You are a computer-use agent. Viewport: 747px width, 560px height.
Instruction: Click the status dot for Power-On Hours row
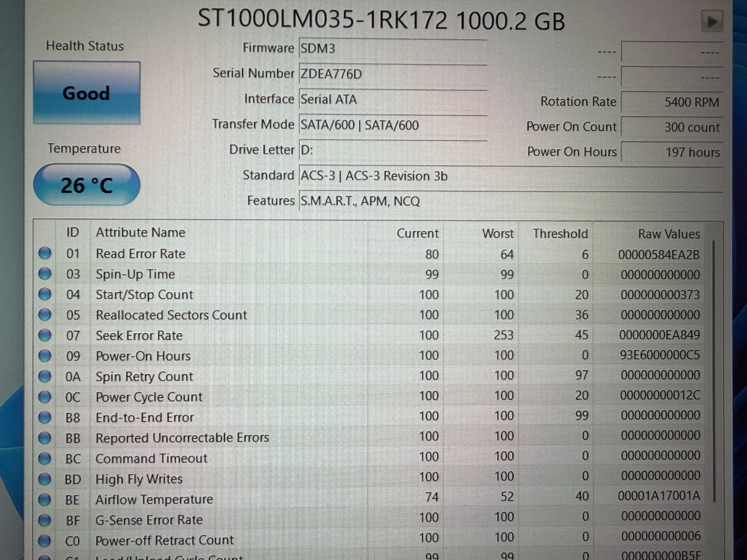(45, 356)
